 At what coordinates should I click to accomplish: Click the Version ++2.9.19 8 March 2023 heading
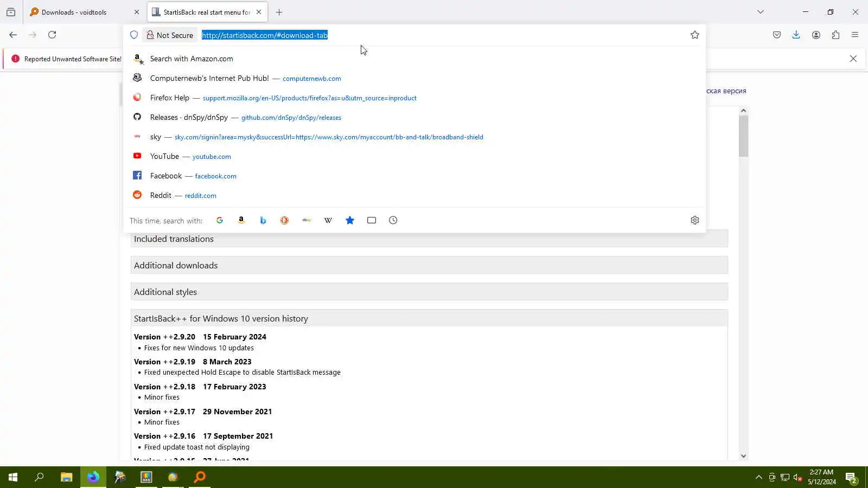193,362
